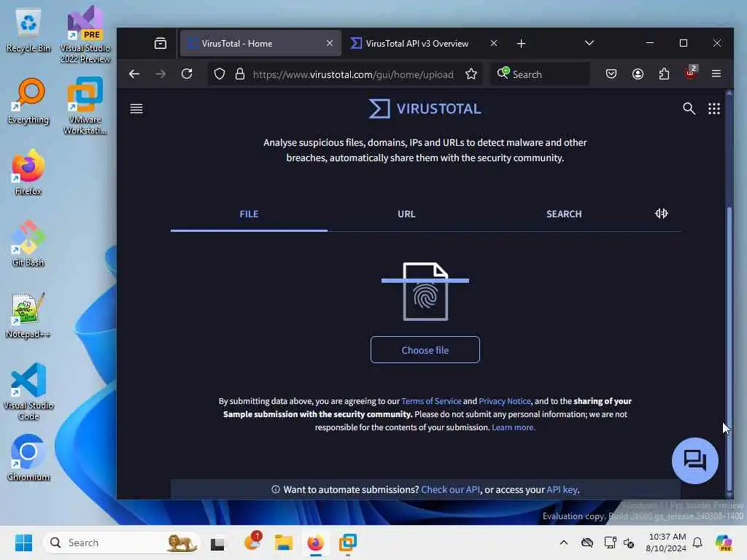This screenshot has width=747, height=560.
Task: Click the page vertical scrollbar
Action: 729,348
